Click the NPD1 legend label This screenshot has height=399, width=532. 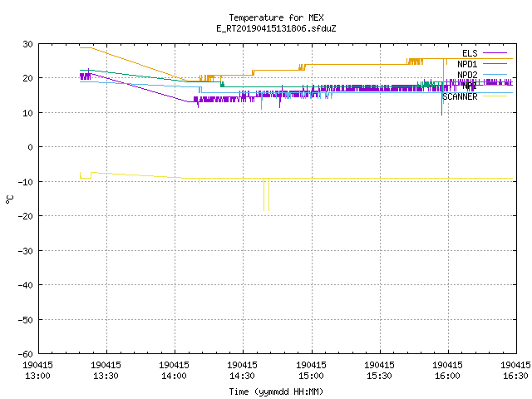(x=467, y=64)
